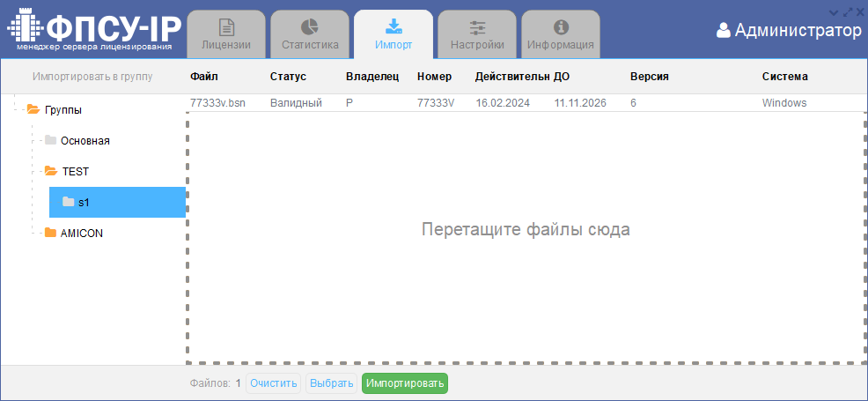
Task: Open the Лицензии tab
Action: (226, 35)
